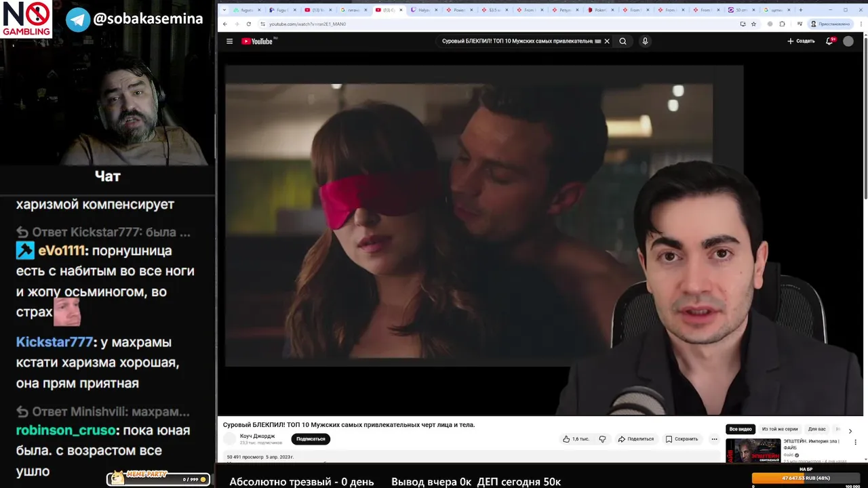Open the Коуч Джордж channel link
This screenshot has width=868, height=488.
258,436
